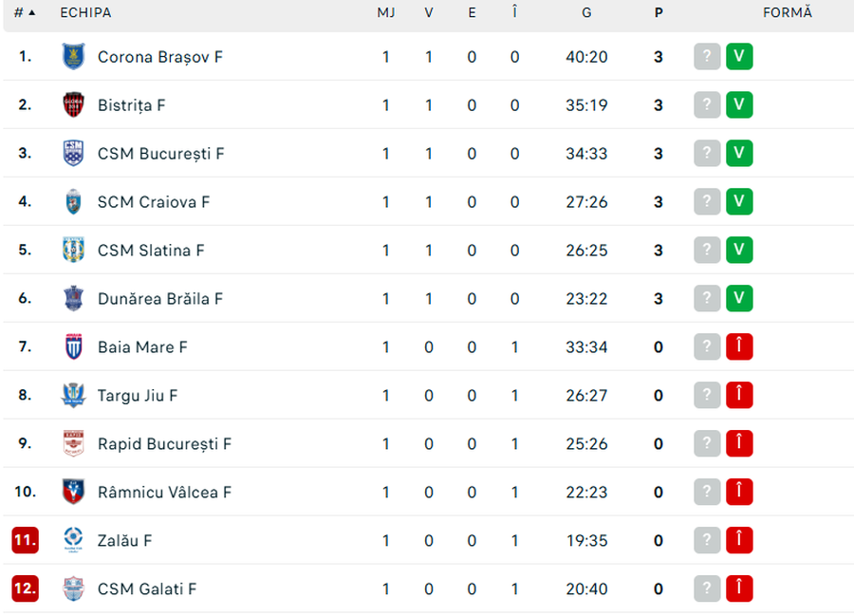Screen dimensions: 854x616
Task: Click the Zalău F club logo
Action: click(x=73, y=541)
